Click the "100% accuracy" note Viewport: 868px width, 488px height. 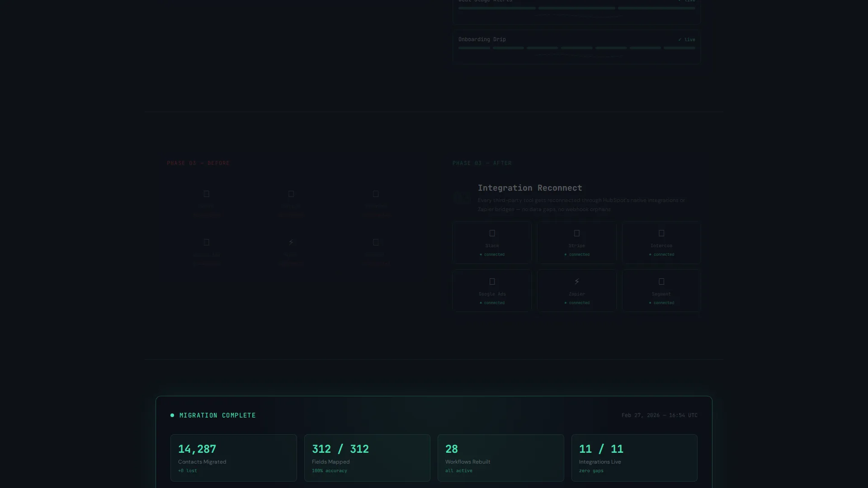tap(330, 471)
